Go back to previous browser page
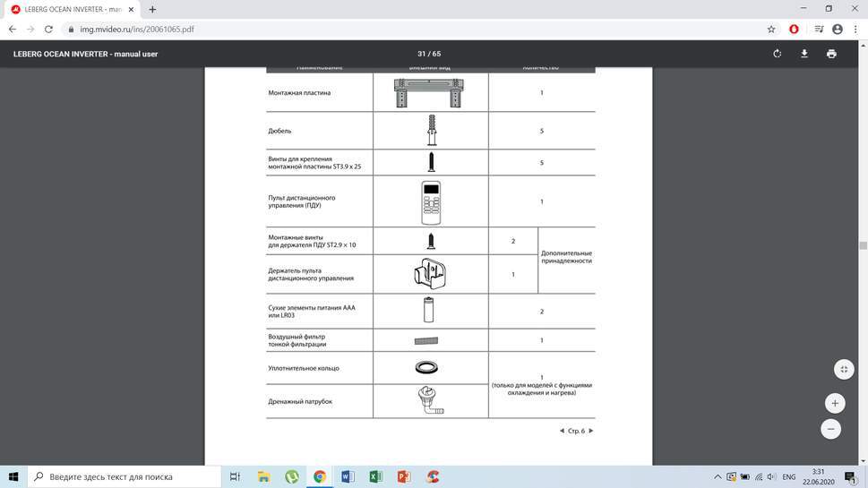This screenshot has width=868, height=488. click(x=13, y=30)
